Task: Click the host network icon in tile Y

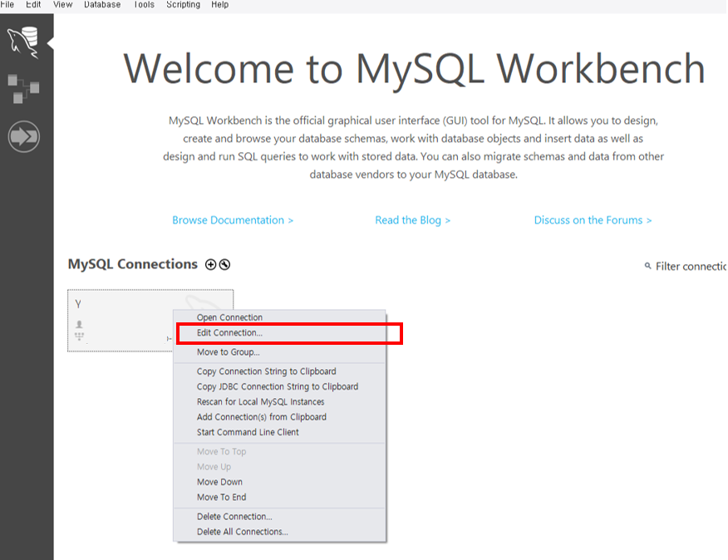Action: coord(80,336)
